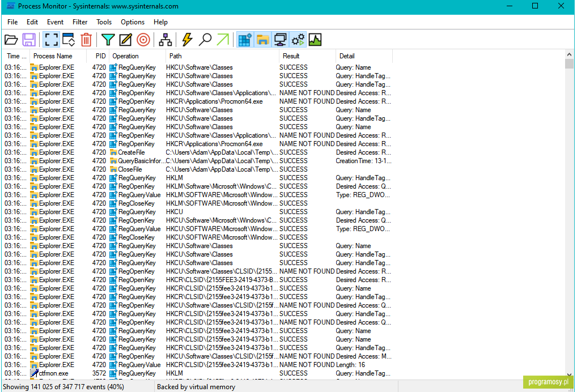Open the Options menu
This screenshot has height=392, width=577.
133,22
